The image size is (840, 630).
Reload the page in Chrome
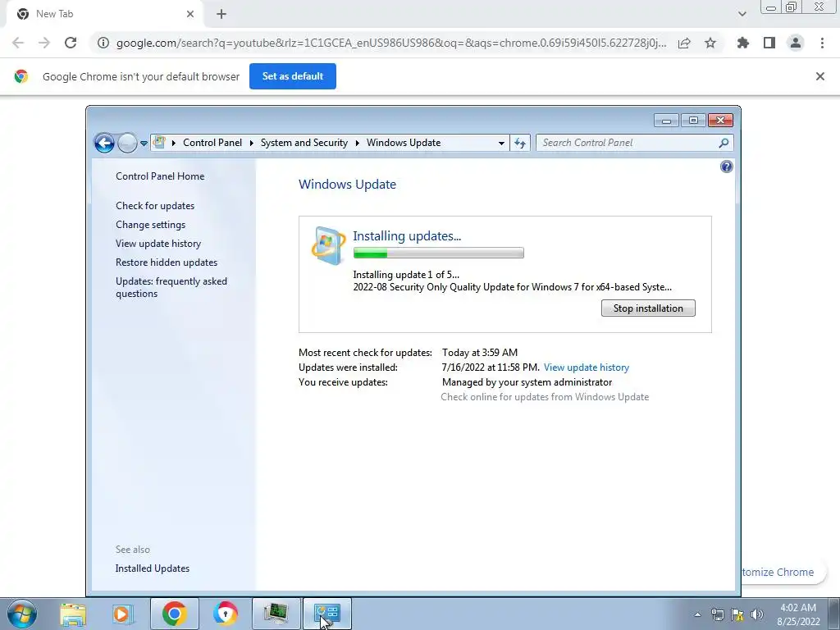(x=71, y=43)
